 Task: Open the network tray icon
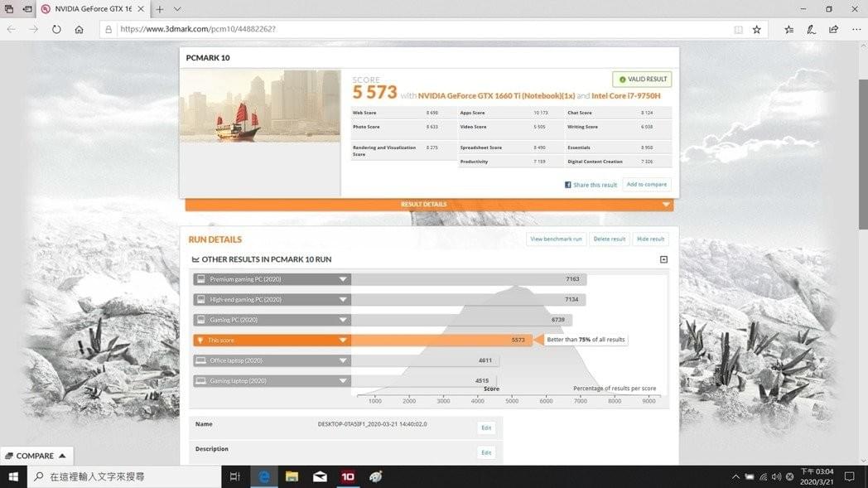(763, 476)
